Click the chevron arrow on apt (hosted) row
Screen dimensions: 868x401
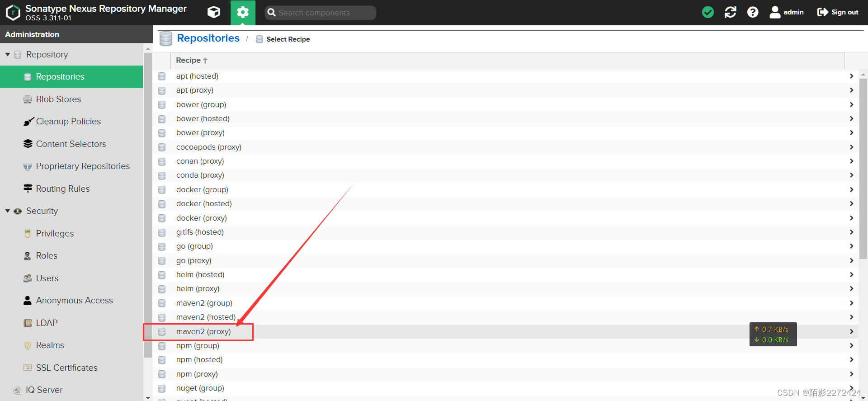(851, 76)
